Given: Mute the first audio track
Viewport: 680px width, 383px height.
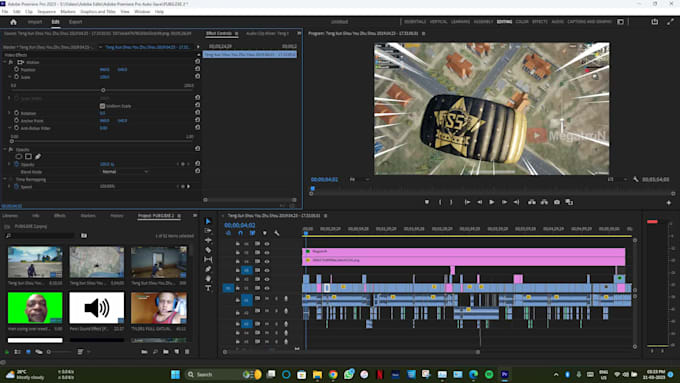Looking at the screenshot, I should (x=267, y=299).
